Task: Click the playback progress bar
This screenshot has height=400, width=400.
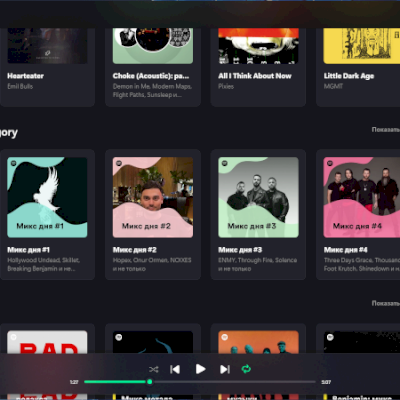Action: (200, 382)
